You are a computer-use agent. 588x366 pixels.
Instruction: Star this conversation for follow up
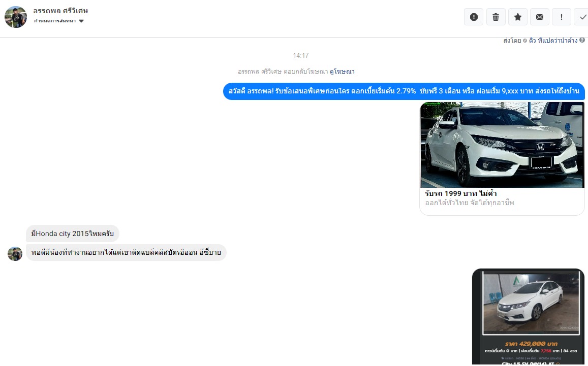point(518,17)
